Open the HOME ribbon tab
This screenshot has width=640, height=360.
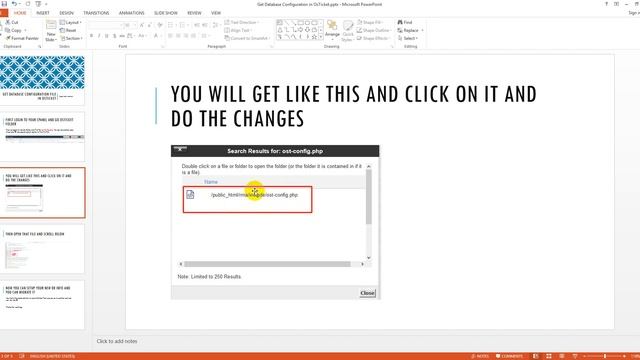tap(20, 13)
